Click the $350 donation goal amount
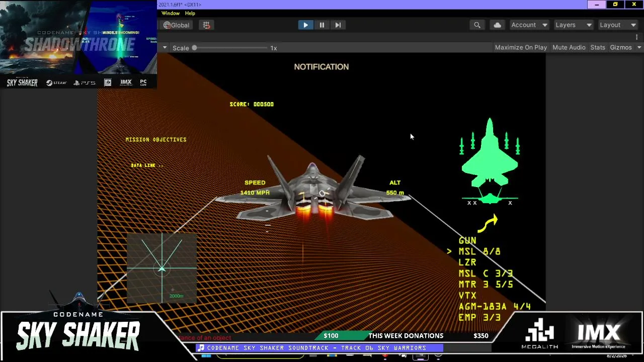Viewport: 644px width, 362px height. (481, 336)
